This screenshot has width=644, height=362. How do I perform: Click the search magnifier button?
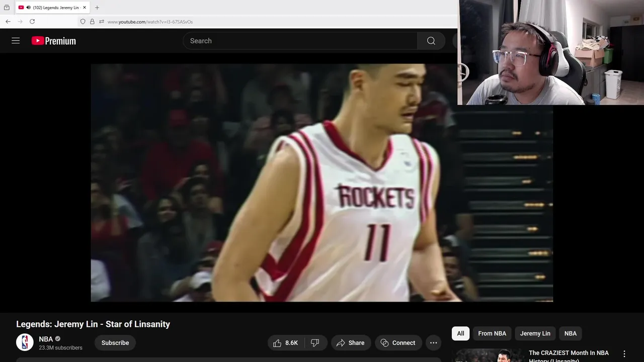[x=431, y=41]
